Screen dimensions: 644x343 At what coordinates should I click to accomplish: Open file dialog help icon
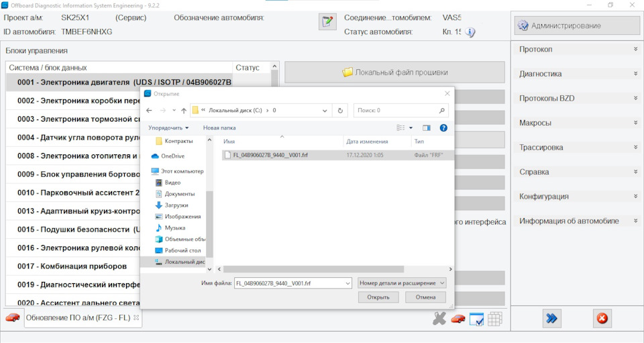[x=443, y=128]
